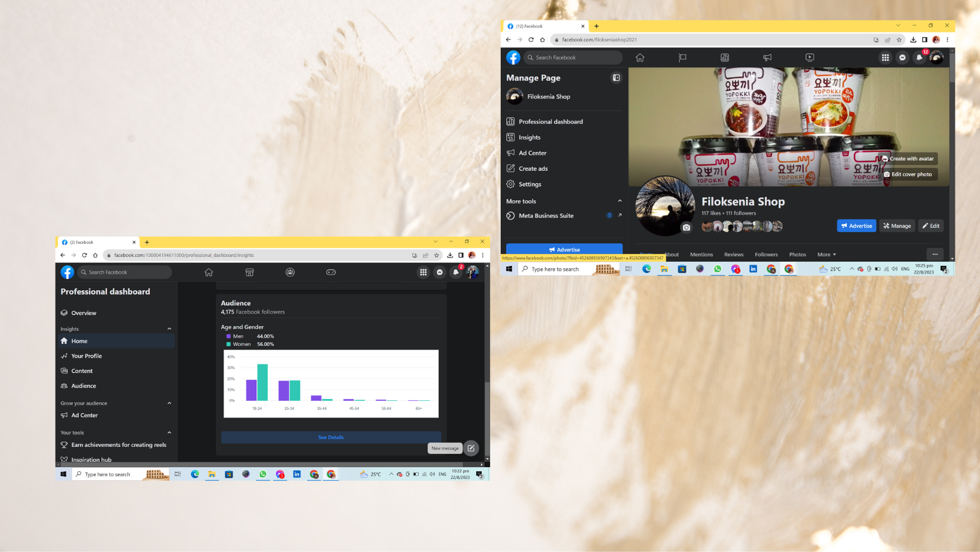Open the Video icon in Filoksenia window nav
The image size is (980, 552).
810,58
